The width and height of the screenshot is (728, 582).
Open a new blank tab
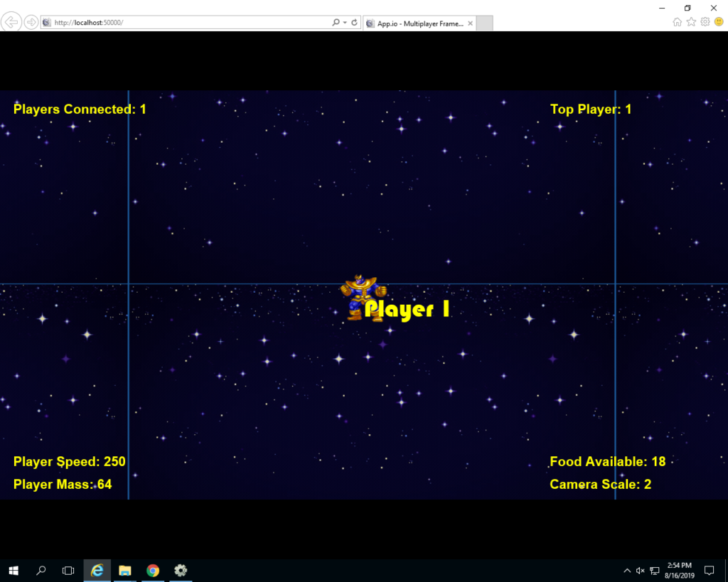click(484, 23)
